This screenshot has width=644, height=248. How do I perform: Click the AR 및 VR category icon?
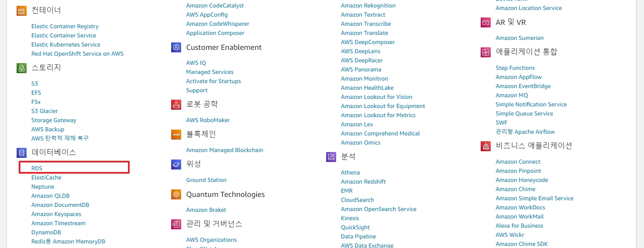pyautogui.click(x=486, y=22)
